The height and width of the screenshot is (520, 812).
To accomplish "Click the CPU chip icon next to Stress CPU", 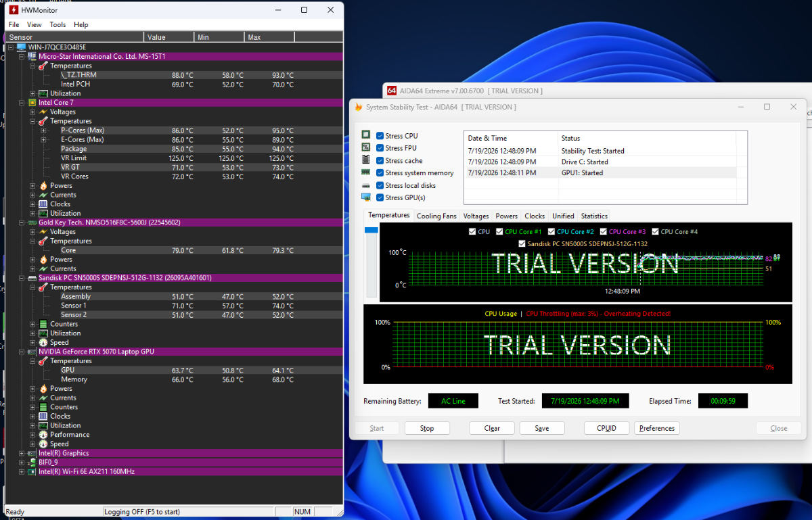I will coord(366,135).
